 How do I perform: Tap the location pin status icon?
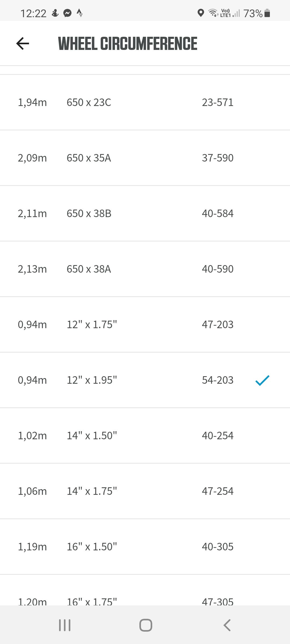tap(201, 13)
